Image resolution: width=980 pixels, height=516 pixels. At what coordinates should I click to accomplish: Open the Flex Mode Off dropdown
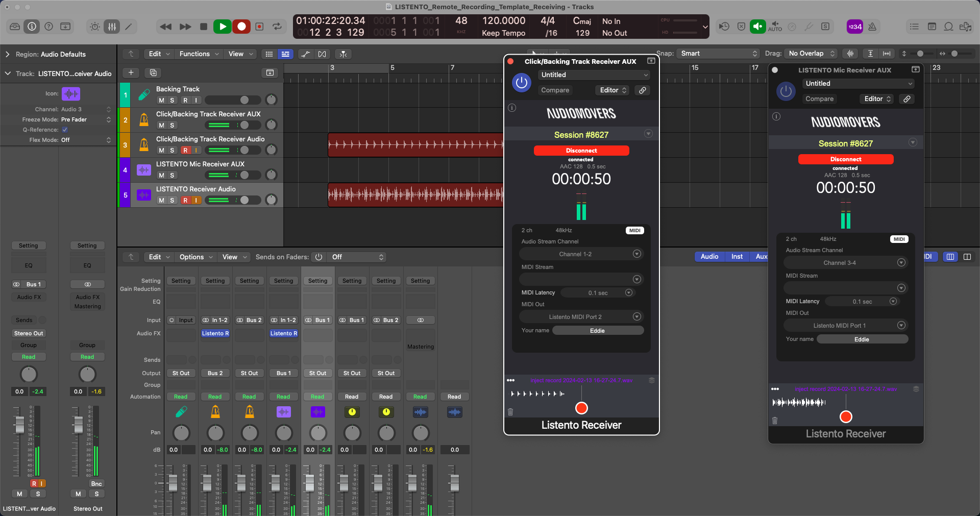coord(86,140)
